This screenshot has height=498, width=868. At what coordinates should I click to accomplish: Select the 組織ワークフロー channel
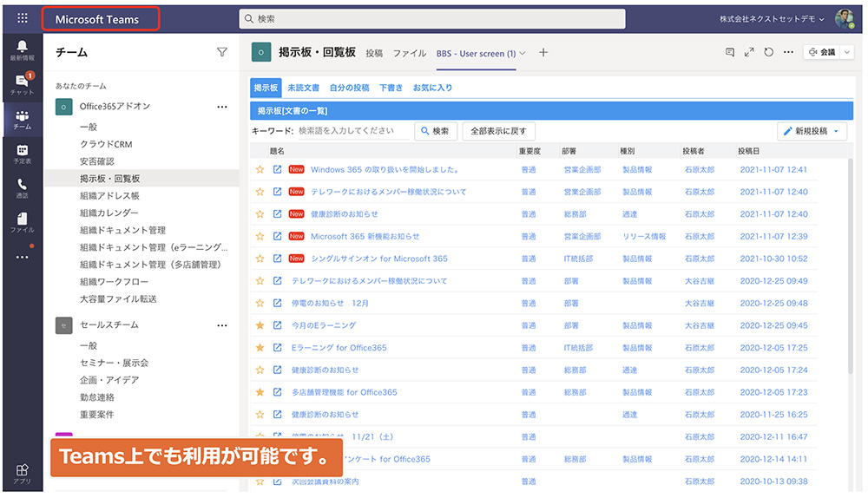(x=114, y=282)
